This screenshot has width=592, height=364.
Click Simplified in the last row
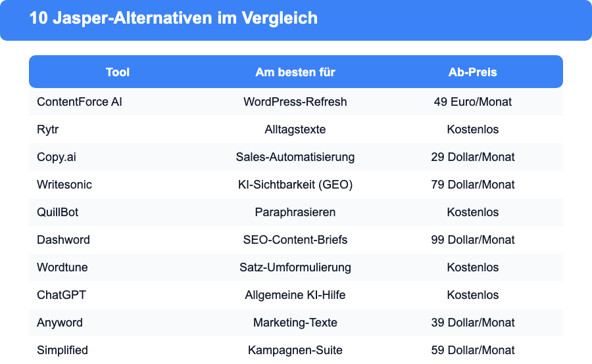[x=62, y=350]
